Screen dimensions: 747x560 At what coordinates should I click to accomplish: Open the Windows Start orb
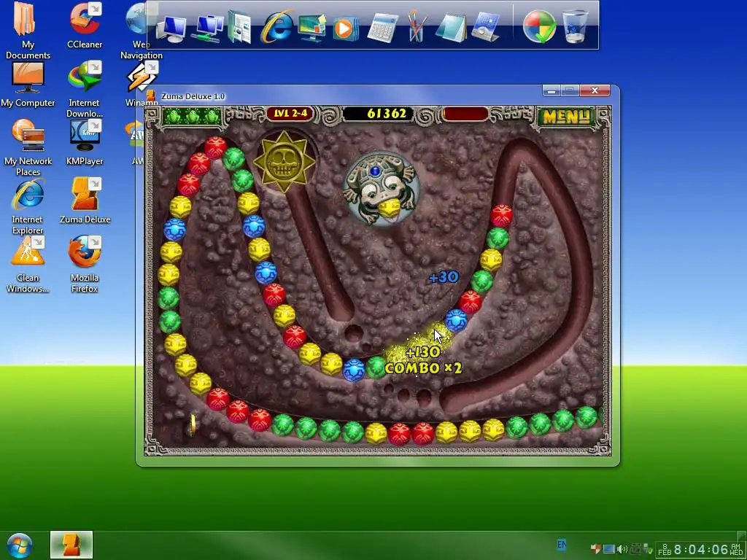[20, 545]
